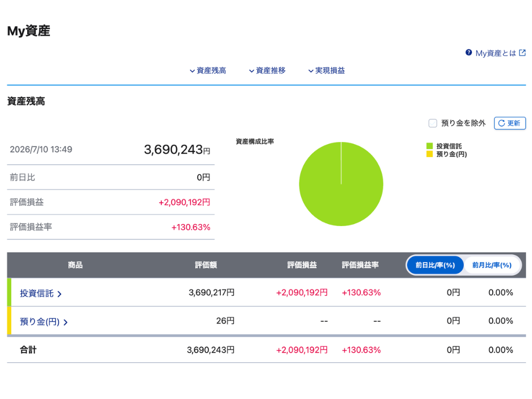Click the external link icon after My資産とは

[522, 53]
